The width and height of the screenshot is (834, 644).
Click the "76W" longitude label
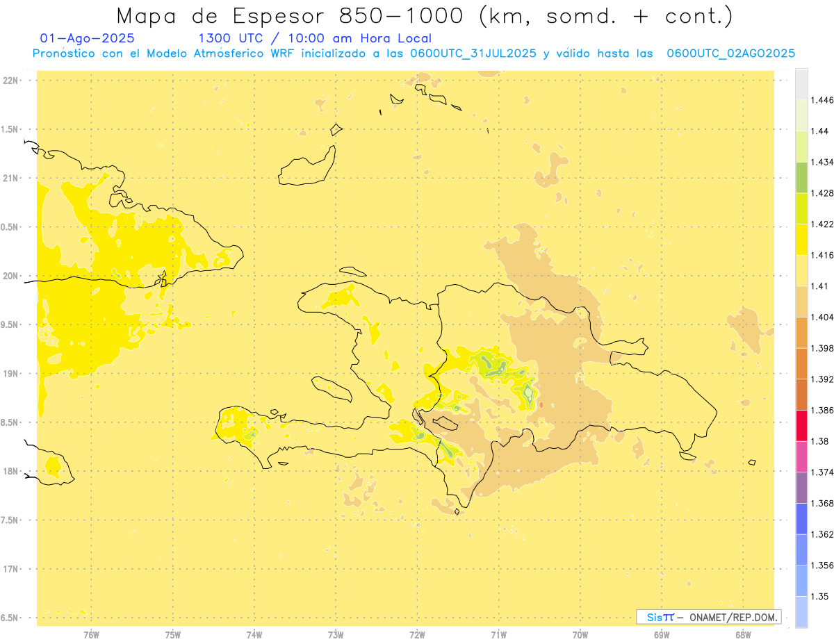tap(91, 634)
